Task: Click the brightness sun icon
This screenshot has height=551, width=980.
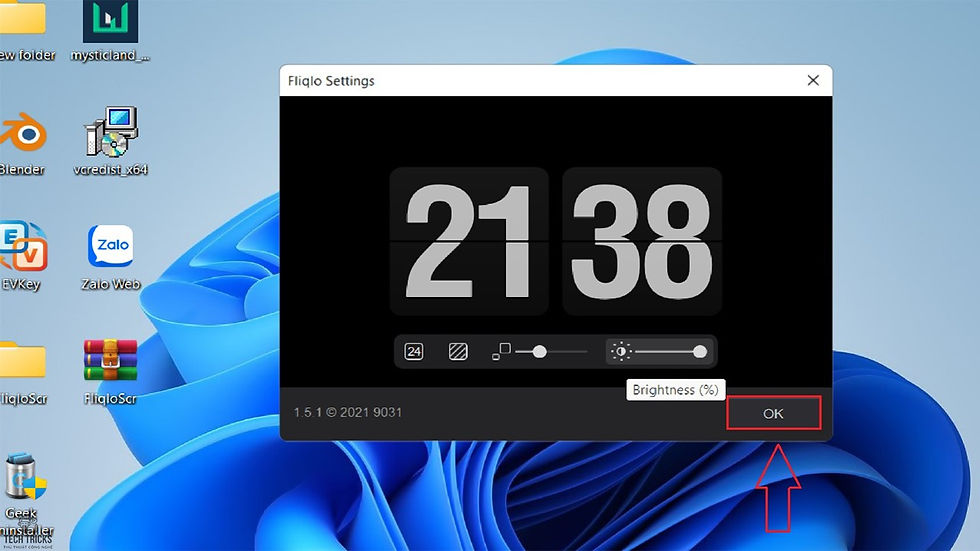Action: [621, 352]
